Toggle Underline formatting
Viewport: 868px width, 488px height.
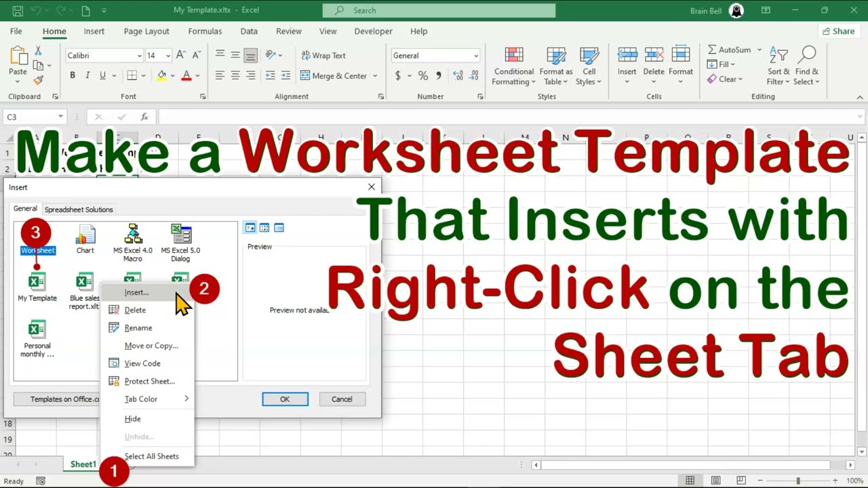(x=102, y=76)
